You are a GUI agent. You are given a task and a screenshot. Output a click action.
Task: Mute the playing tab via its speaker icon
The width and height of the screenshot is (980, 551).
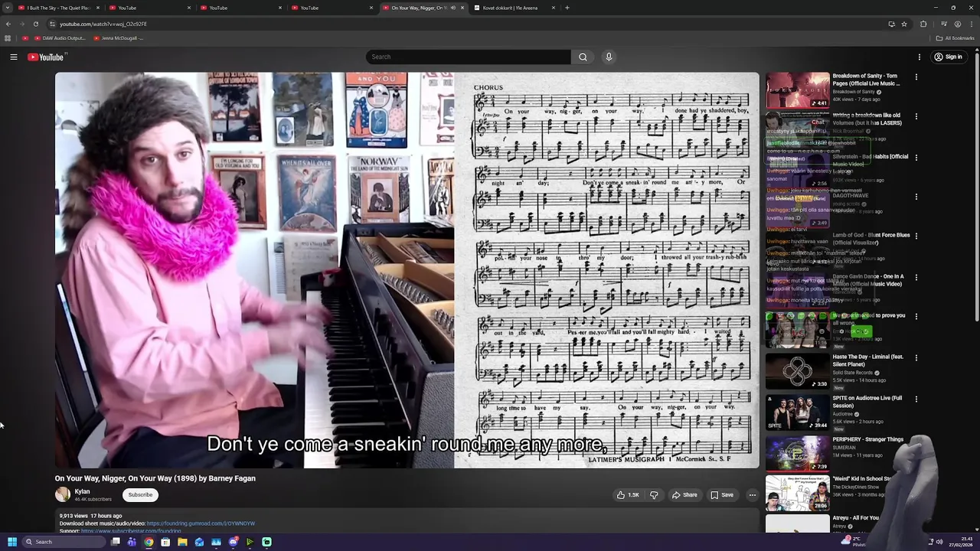(452, 8)
